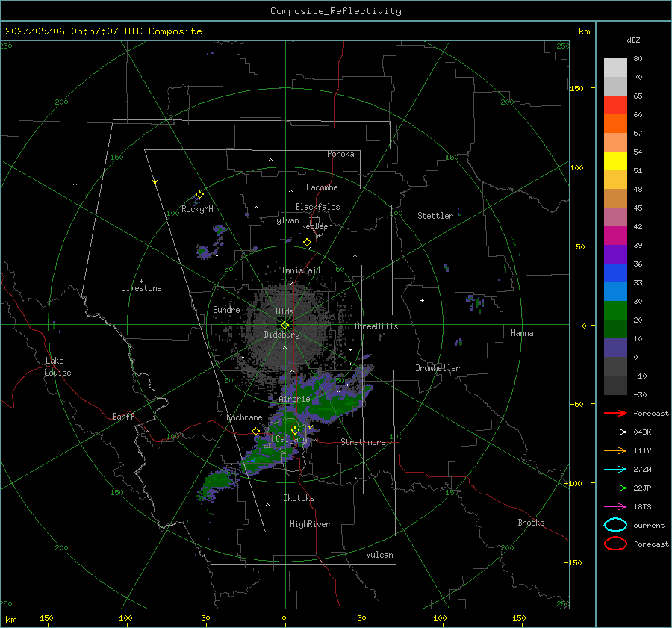
Task: Pick the mauve 45-42 dBZ swatch
Action: (x=615, y=217)
